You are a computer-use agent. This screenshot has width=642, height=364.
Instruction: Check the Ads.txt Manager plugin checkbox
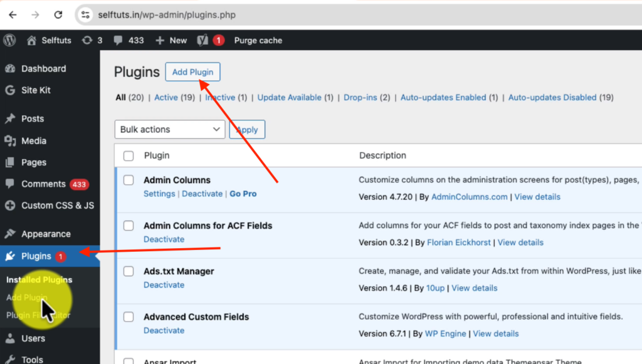click(x=129, y=271)
